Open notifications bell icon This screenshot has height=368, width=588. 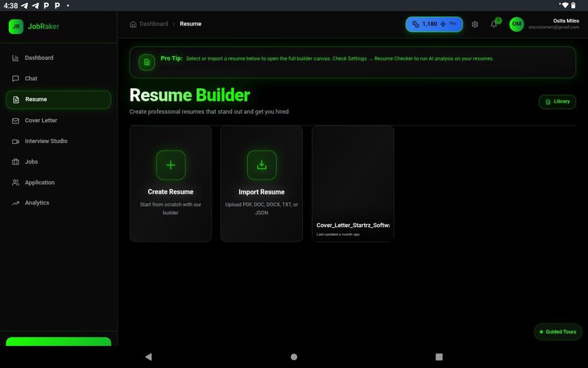[494, 24]
